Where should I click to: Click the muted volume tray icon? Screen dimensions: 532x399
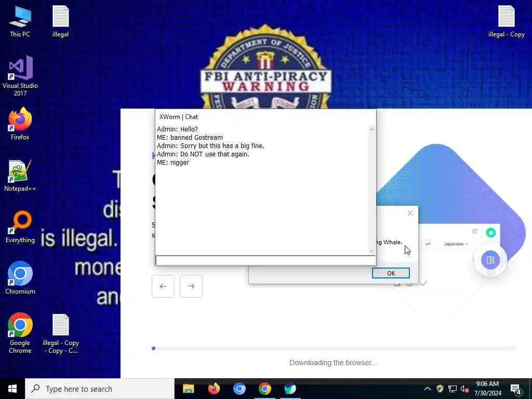pos(464,389)
